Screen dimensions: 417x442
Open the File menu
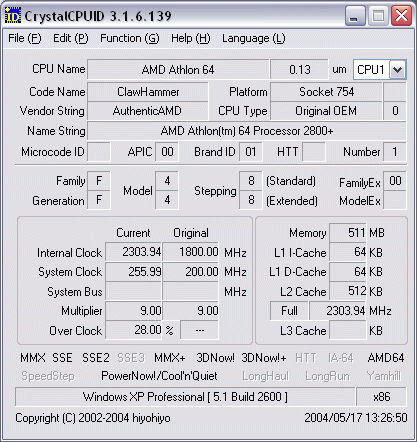(25, 38)
